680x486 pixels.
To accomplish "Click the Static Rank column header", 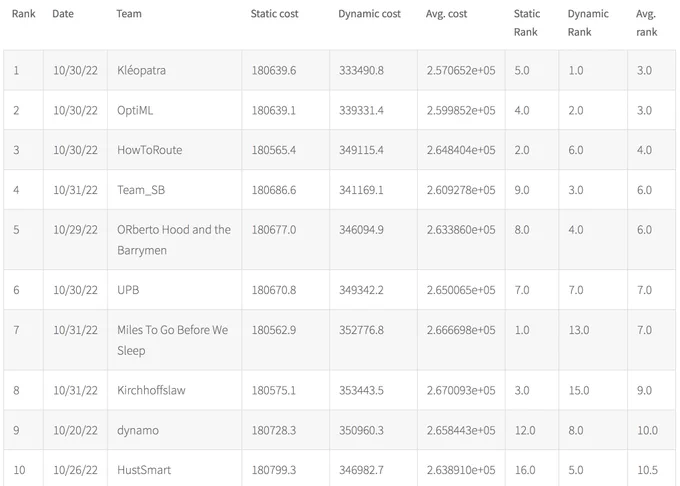I will coord(526,23).
